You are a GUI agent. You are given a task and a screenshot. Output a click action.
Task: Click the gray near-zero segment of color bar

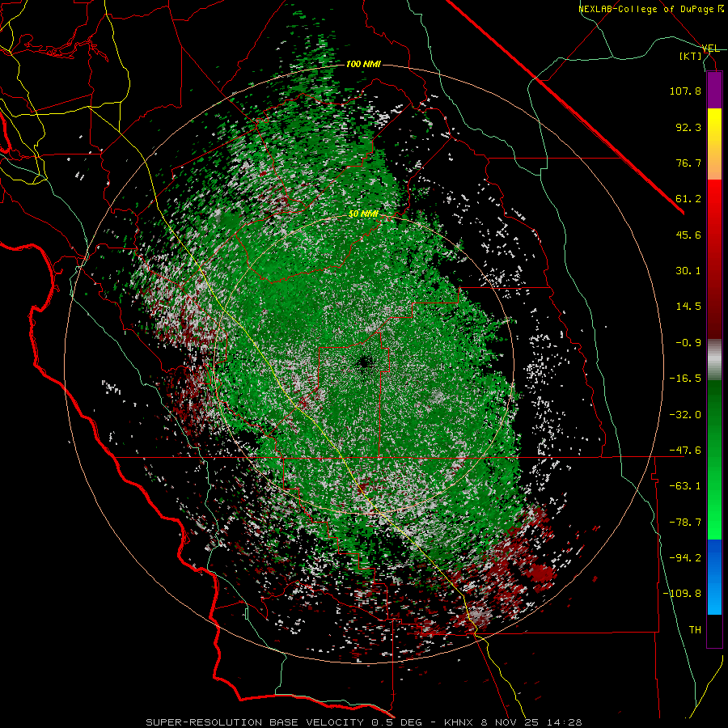click(714, 360)
